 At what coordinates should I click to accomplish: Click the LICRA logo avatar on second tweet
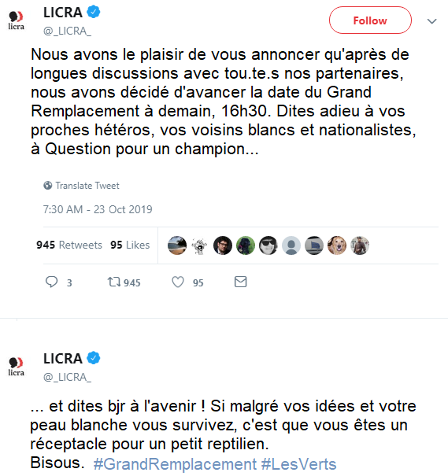tap(16, 367)
